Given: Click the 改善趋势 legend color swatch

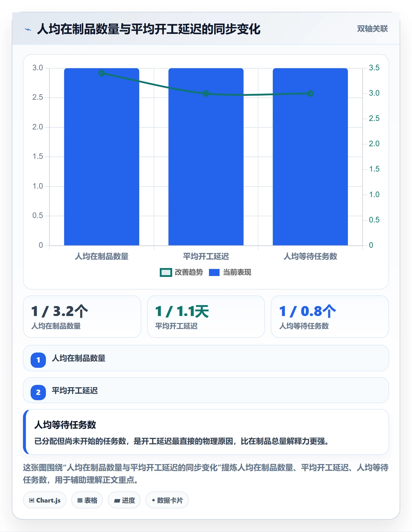Looking at the screenshot, I should point(166,272).
